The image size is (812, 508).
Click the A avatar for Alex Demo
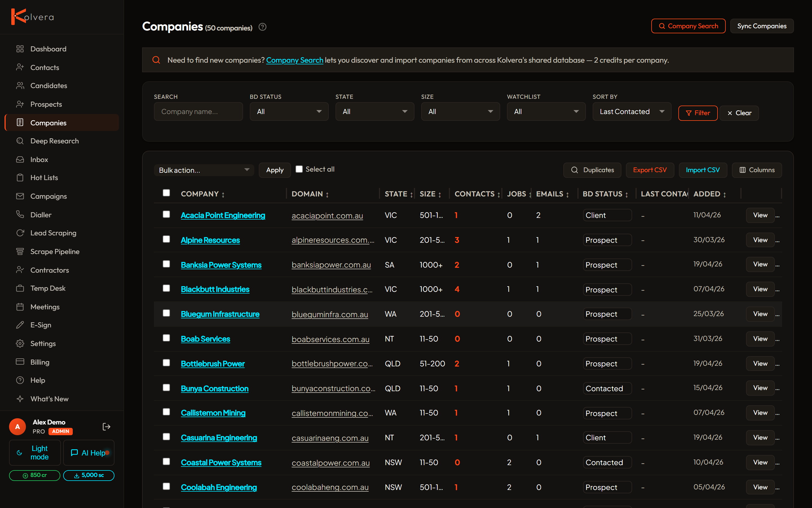click(x=17, y=427)
